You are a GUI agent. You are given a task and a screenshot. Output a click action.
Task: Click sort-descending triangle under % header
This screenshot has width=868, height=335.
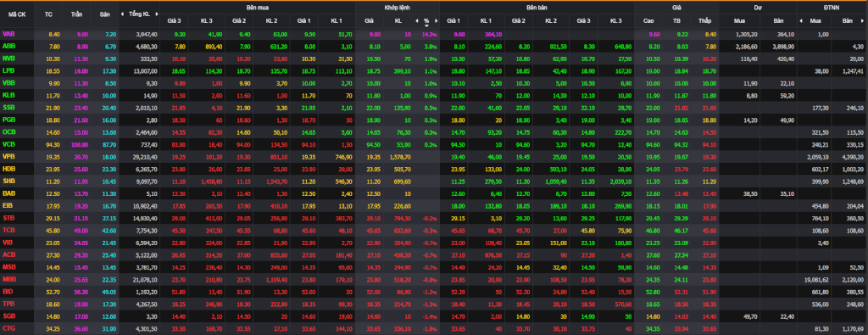pos(426,25)
